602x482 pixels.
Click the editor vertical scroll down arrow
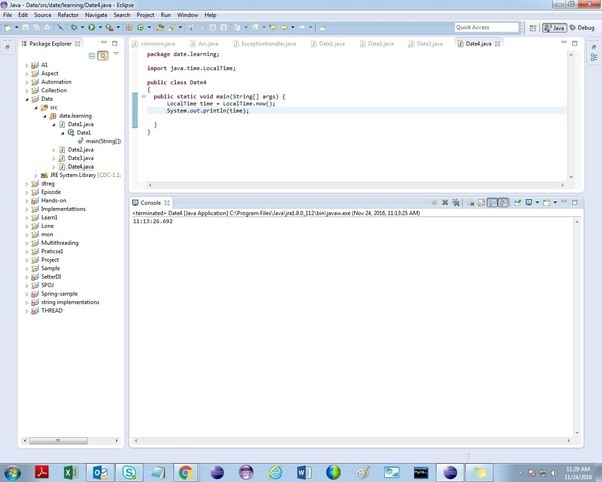571,177
